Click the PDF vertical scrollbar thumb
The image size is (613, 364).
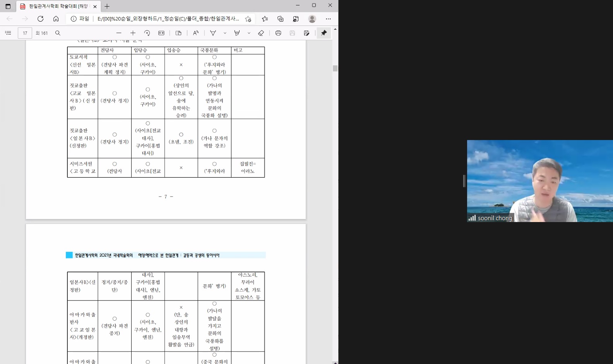coord(335,68)
